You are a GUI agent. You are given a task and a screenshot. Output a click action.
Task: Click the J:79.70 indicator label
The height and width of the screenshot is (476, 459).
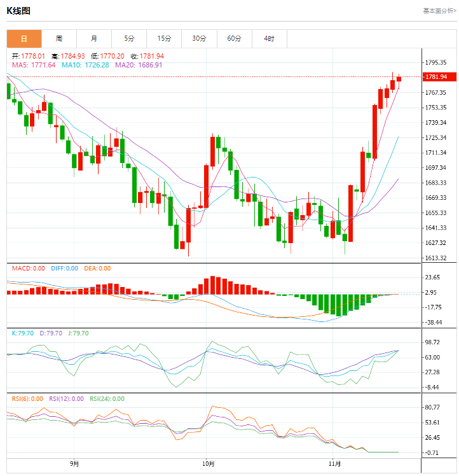tap(78, 333)
